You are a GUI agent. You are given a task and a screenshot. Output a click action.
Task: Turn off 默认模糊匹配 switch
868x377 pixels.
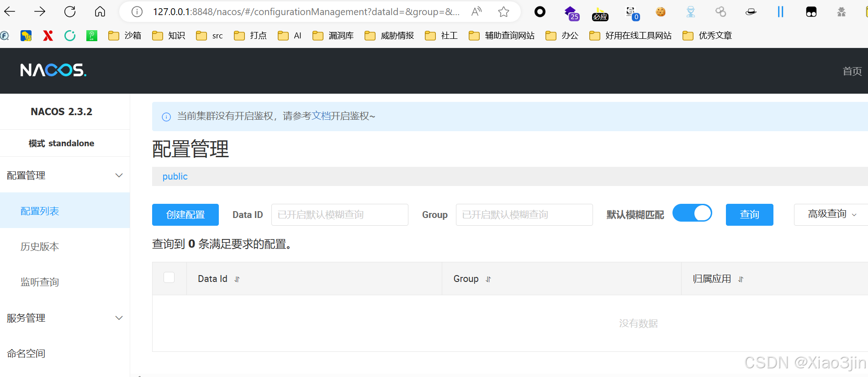tap(692, 213)
